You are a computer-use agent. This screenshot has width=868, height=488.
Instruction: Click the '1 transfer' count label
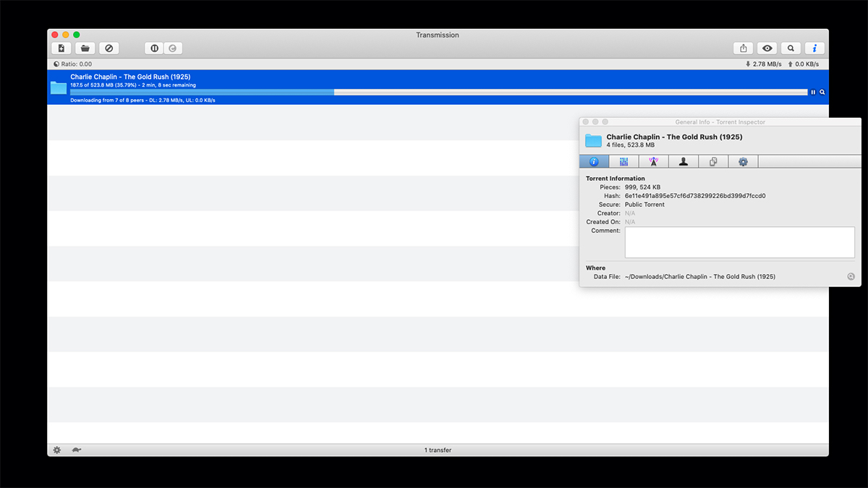pos(438,450)
